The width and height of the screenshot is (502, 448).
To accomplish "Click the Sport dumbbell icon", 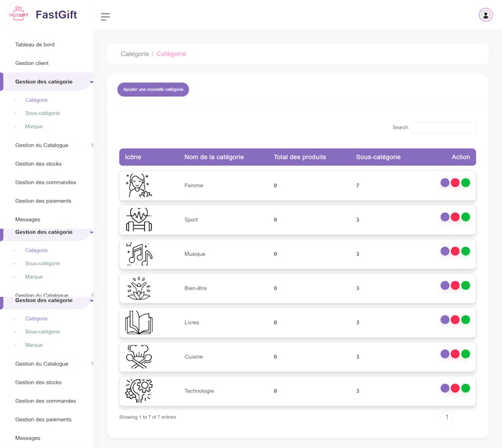I will [x=139, y=219].
